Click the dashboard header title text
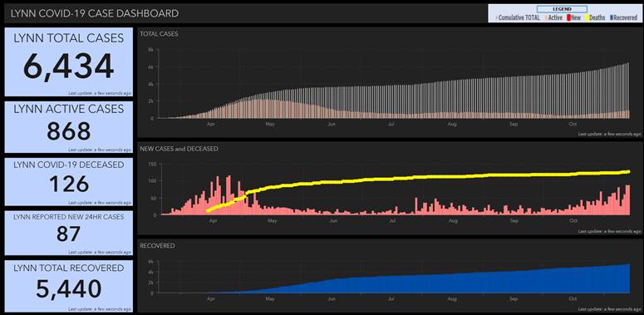644x315 pixels. tap(95, 13)
